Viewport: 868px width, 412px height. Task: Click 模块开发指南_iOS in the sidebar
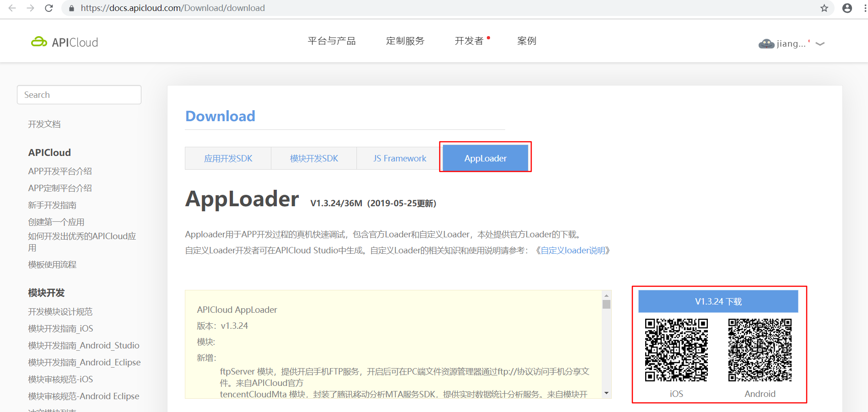click(60, 328)
